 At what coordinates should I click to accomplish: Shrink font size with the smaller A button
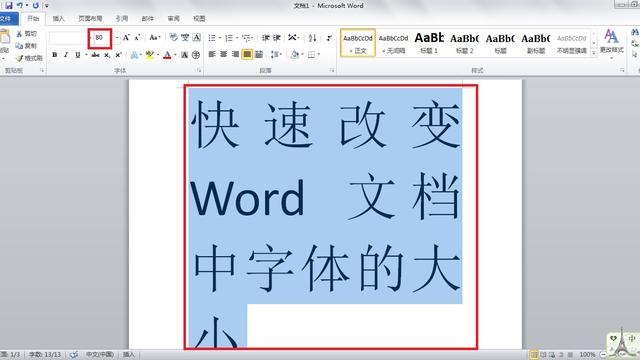[138, 38]
